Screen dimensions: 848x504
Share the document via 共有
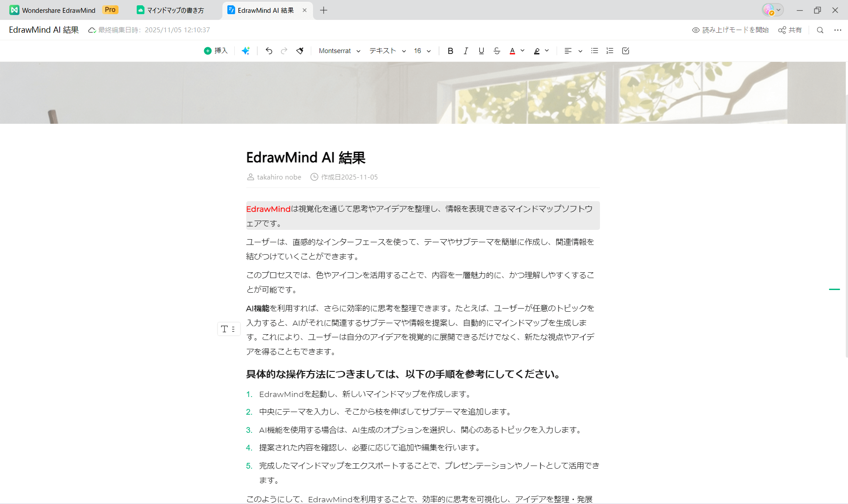coord(790,30)
